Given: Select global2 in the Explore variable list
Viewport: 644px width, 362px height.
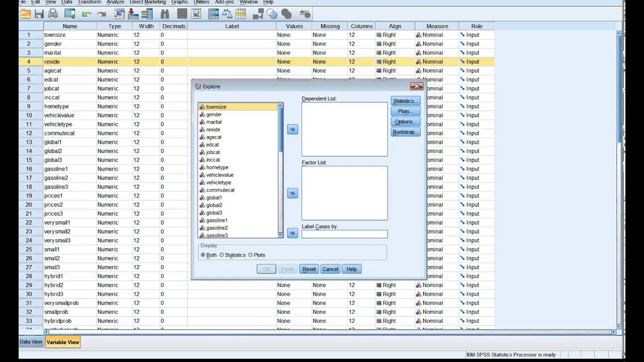Looking at the screenshot, I should [x=237, y=205].
